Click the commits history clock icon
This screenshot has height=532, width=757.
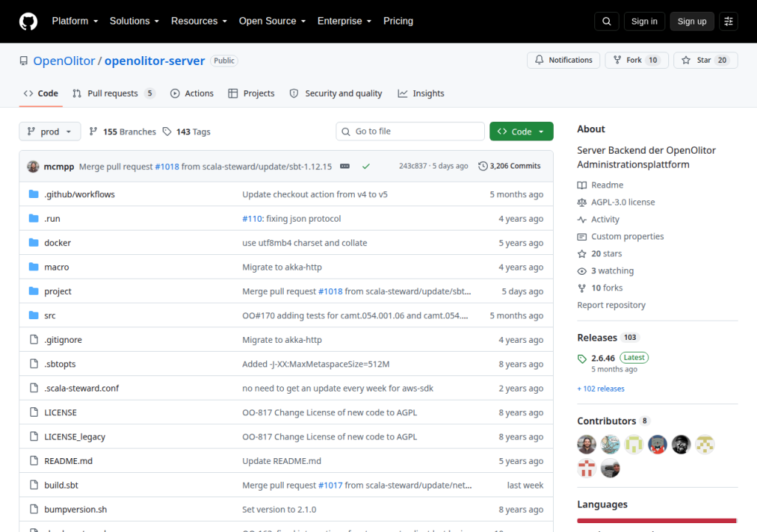point(483,166)
